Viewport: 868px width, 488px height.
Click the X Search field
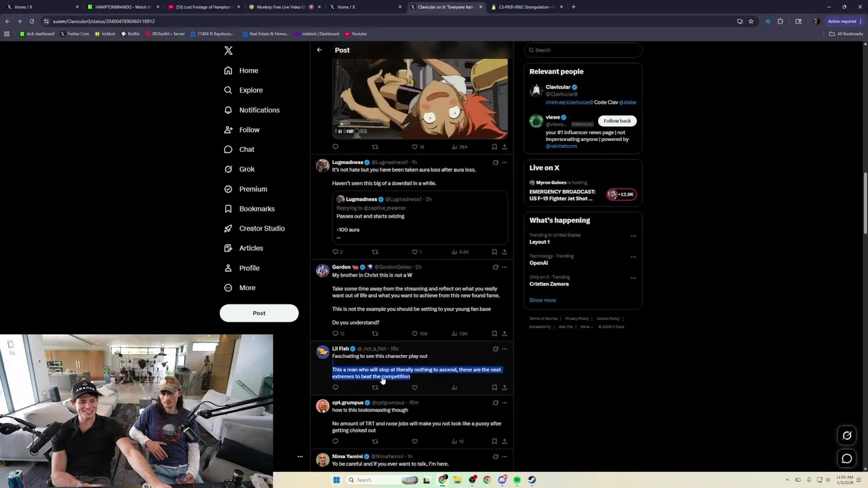[x=583, y=50]
